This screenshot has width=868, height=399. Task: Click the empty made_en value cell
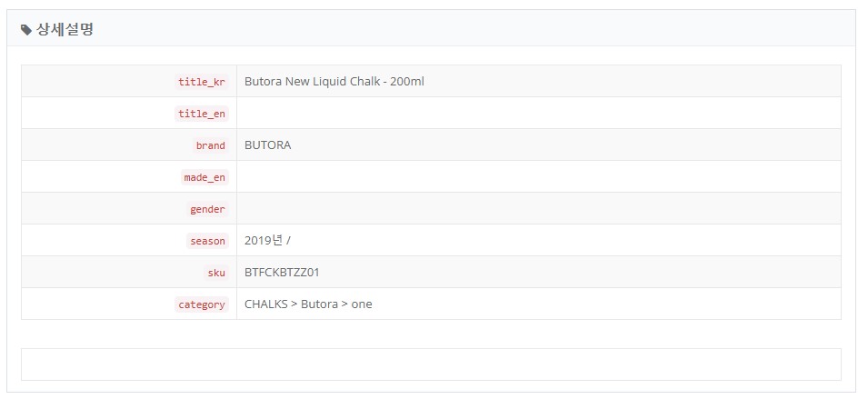tap(539, 176)
